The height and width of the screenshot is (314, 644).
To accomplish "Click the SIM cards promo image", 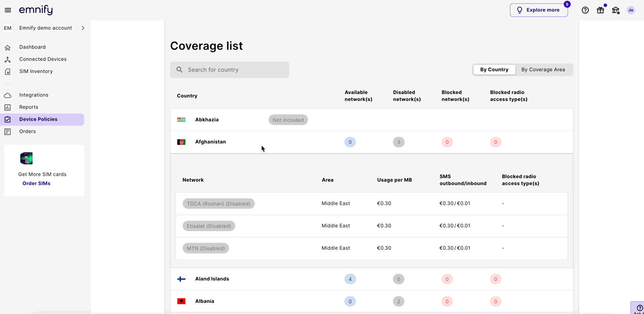I will [x=26, y=158].
